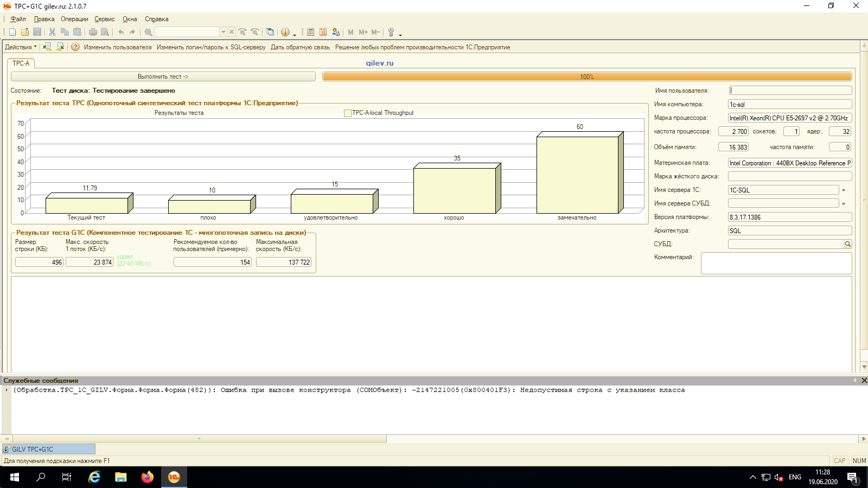Print using the printer icon
Viewport: 868px width, 488px height.
[93, 32]
